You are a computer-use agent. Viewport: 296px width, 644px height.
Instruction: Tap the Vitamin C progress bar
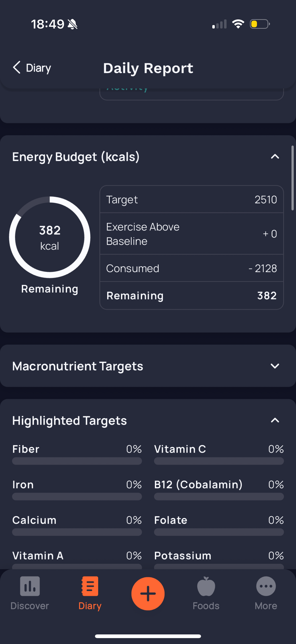click(x=219, y=461)
